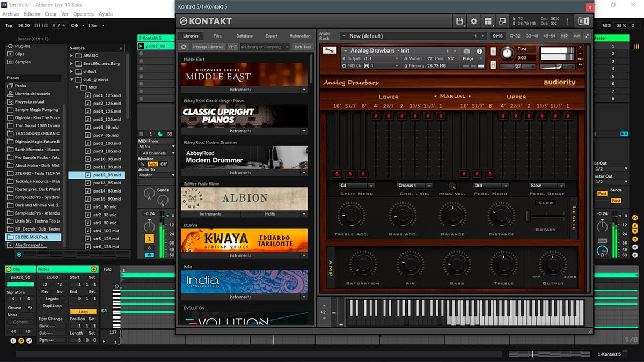The width and height of the screenshot is (644, 362).
Task: Click the Manage Libraries button
Action: (208, 47)
